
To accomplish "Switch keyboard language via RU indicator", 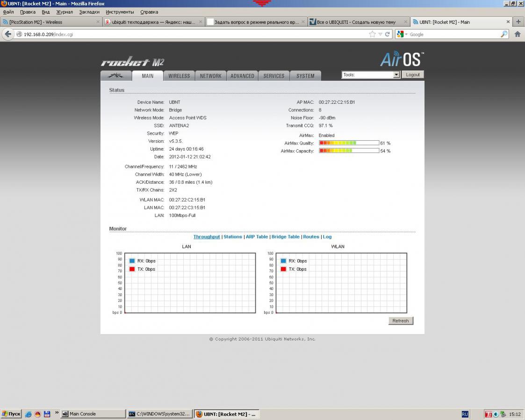I will [x=465, y=414].
